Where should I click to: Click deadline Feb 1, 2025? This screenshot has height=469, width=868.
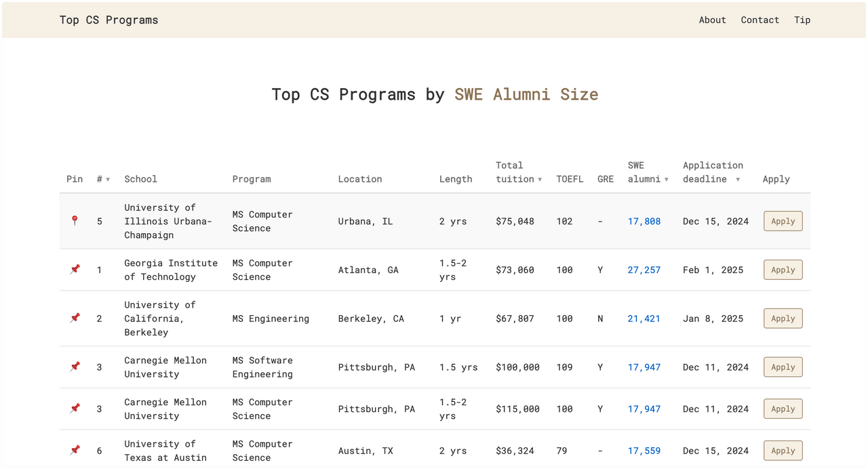tap(713, 270)
